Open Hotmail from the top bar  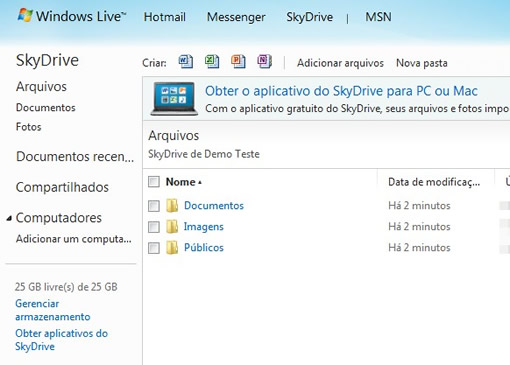(165, 17)
